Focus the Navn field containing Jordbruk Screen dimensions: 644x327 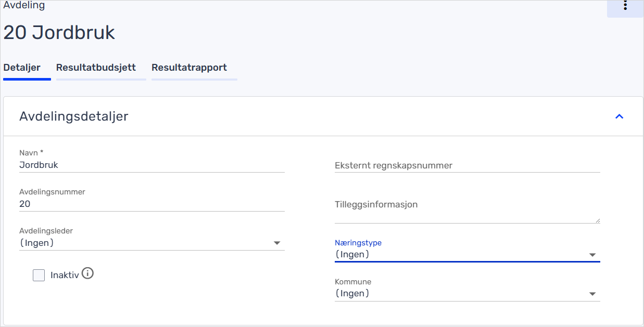click(151, 165)
